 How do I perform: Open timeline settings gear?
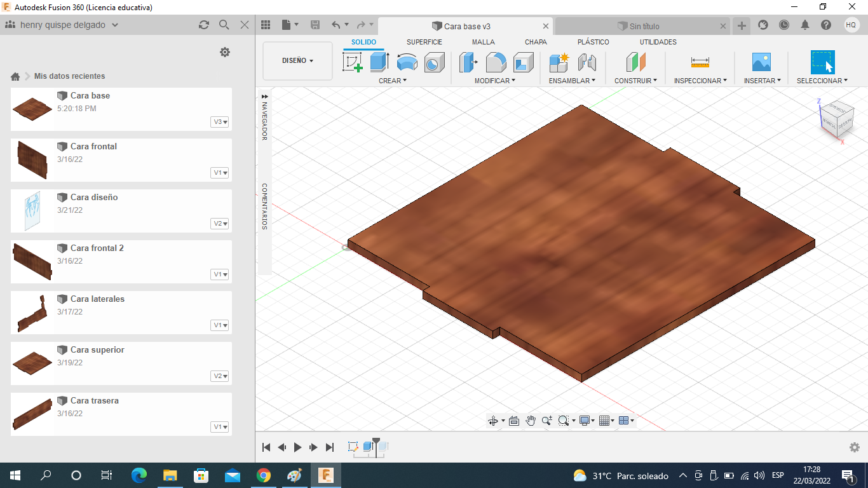pos(855,447)
